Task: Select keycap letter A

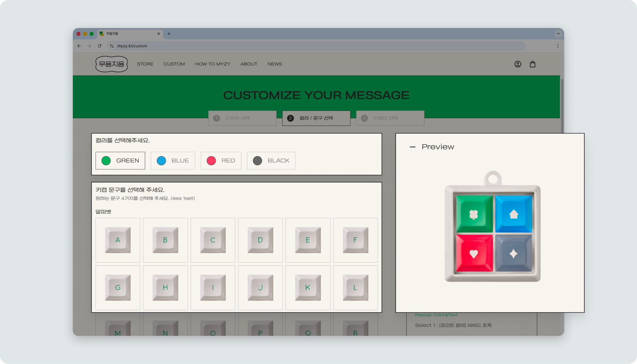Action: click(x=118, y=240)
